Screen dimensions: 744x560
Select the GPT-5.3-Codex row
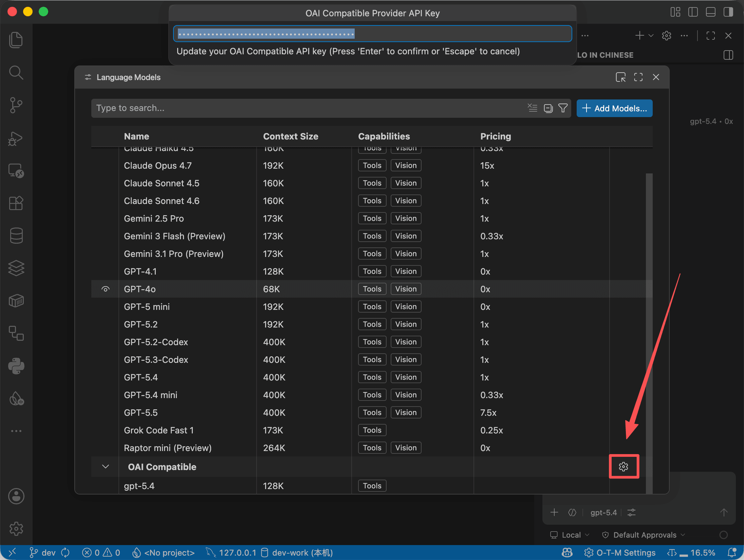point(368,360)
